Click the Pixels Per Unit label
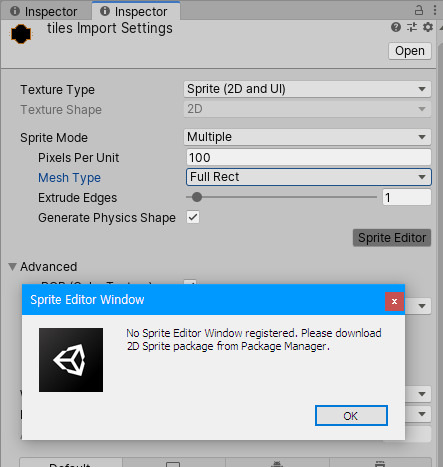The height and width of the screenshot is (467, 443). click(x=78, y=158)
